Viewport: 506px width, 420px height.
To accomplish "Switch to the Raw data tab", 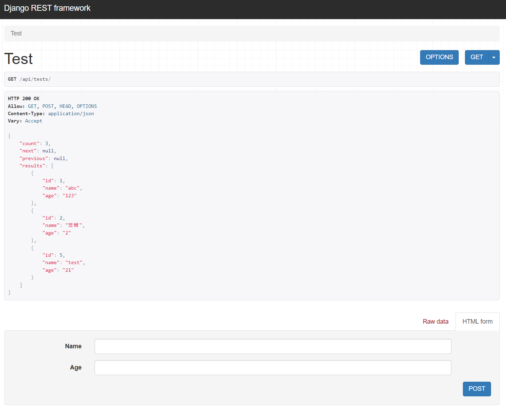I will (x=435, y=322).
